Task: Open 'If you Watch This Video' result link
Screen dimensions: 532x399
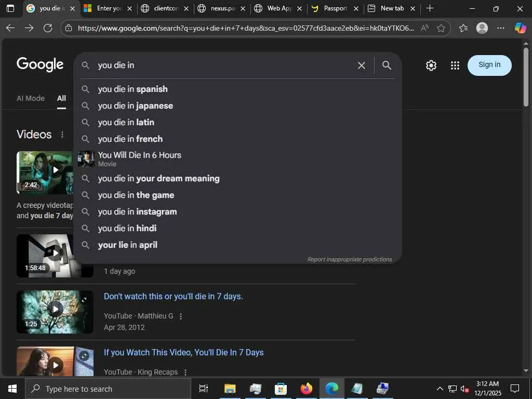Action: click(183, 353)
